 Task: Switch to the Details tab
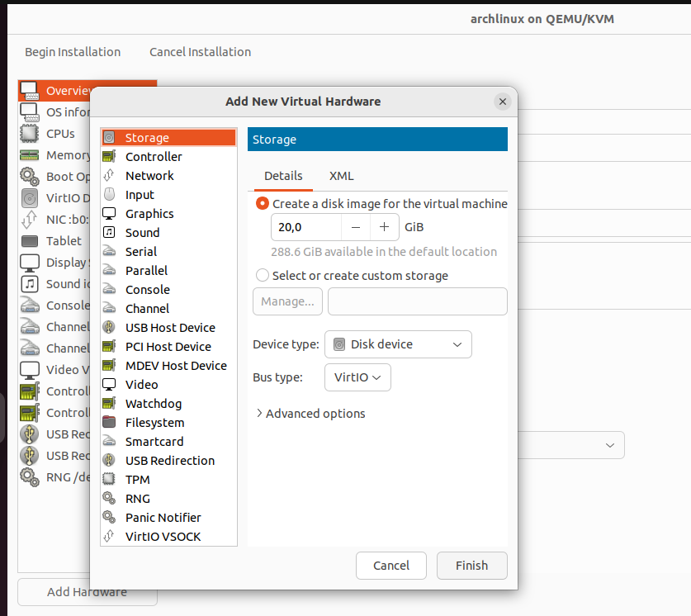point(283,176)
